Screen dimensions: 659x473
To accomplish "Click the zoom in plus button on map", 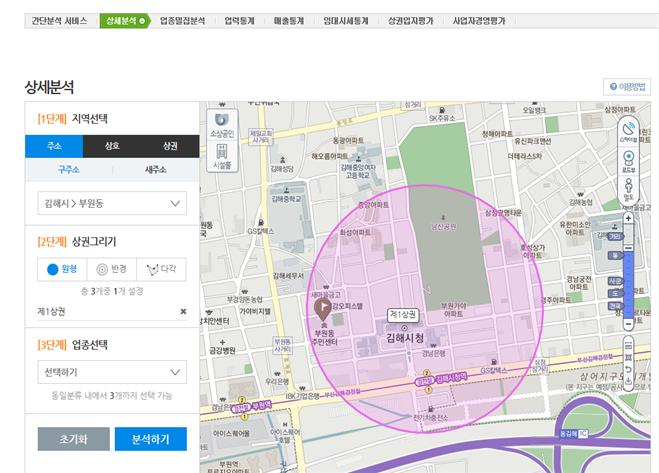I will pyautogui.click(x=628, y=218).
